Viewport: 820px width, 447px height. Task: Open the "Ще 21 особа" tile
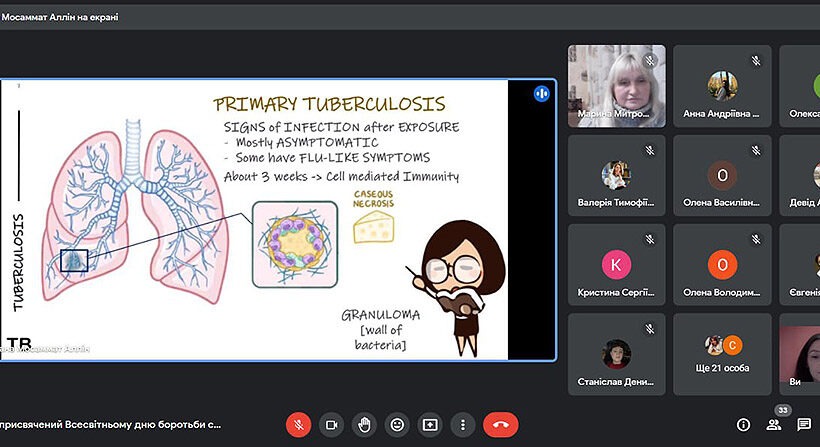[722, 354]
